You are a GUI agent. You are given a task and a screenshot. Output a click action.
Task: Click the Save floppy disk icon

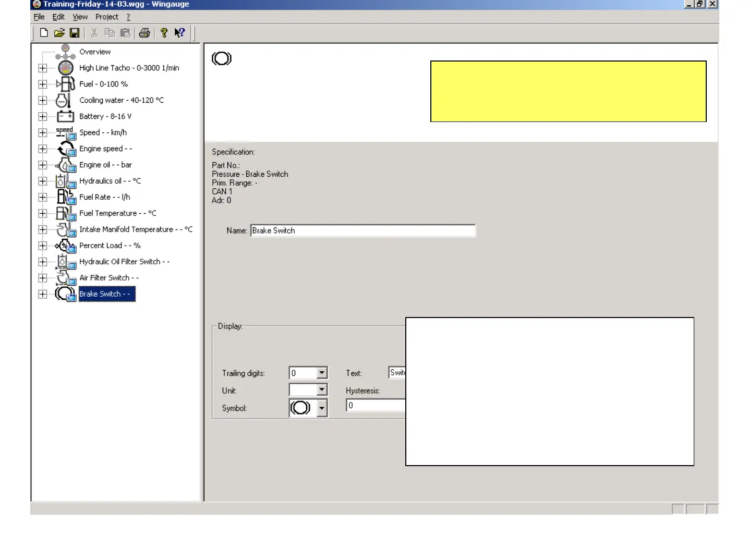click(75, 33)
